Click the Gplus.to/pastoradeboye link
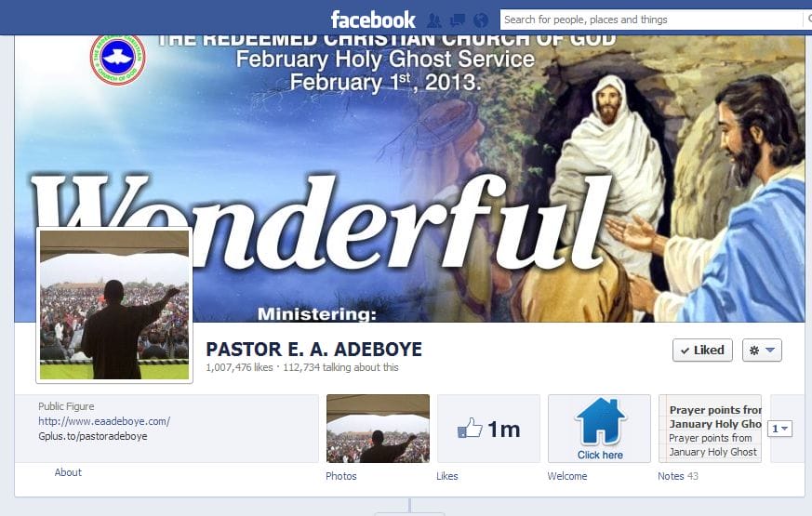This screenshot has width=812, height=516. tap(93, 436)
